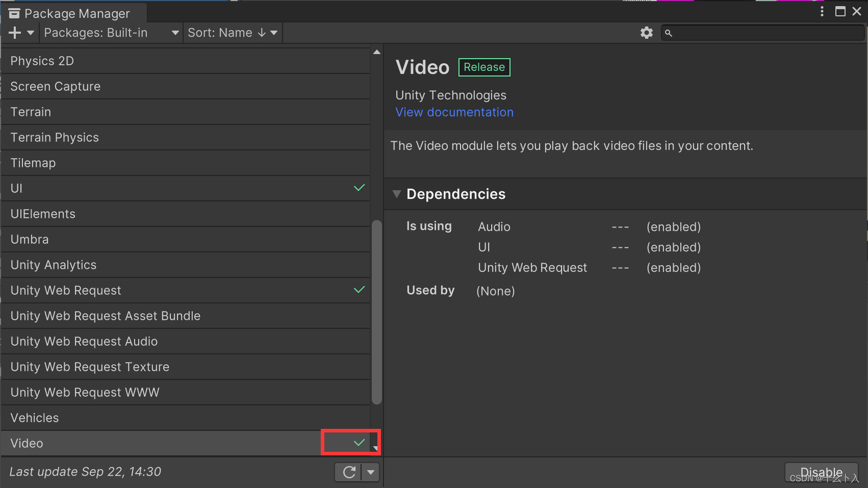Image resolution: width=868 pixels, height=488 pixels.
Task: Open the Sort: Name dropdown
Action: tap(233, 33)
